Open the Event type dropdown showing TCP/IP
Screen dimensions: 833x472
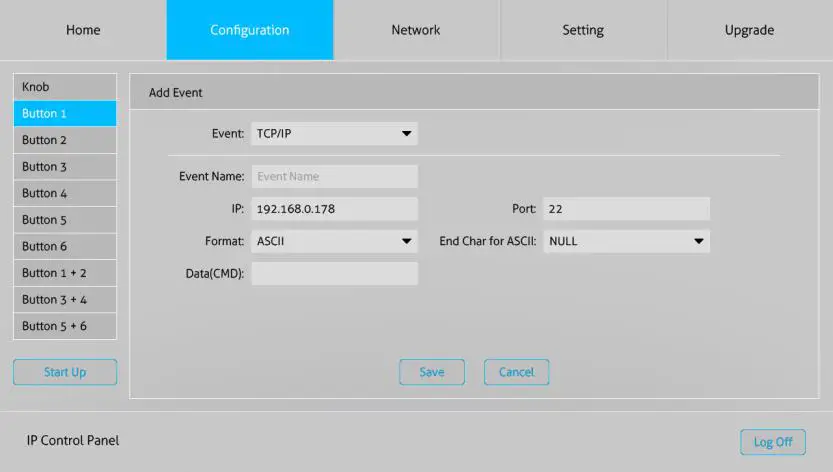point(335,133)
